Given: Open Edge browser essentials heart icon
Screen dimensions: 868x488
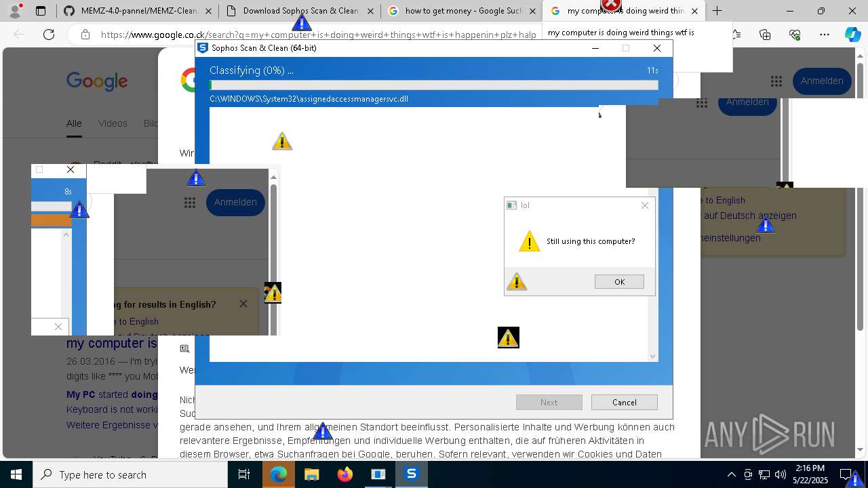Looking at the screenshot, I should coord(795,35).
